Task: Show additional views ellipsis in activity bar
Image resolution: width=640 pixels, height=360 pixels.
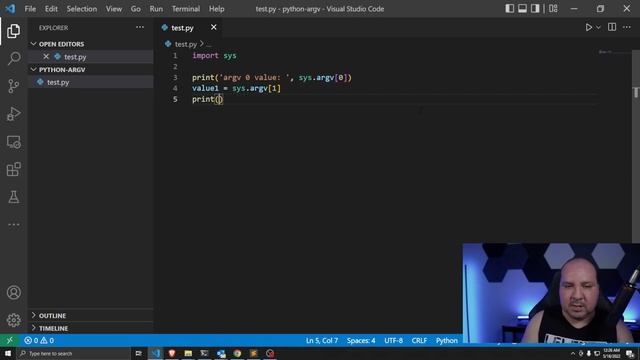Action: pos(13,224)
